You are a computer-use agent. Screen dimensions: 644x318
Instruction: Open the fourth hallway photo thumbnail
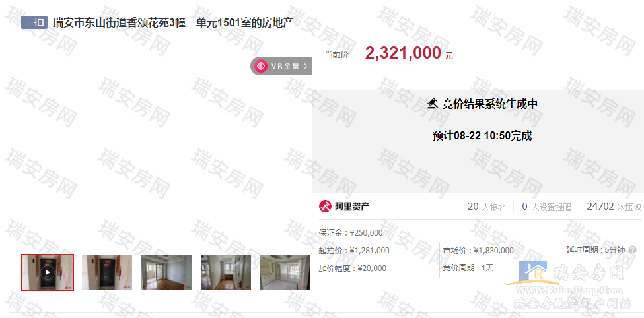click(226, 272)
